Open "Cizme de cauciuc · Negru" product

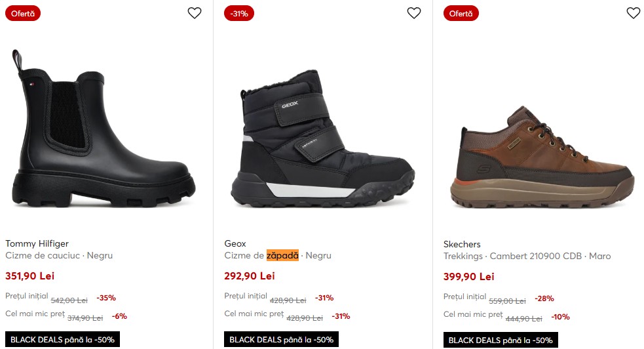click(x=59, y=255)
